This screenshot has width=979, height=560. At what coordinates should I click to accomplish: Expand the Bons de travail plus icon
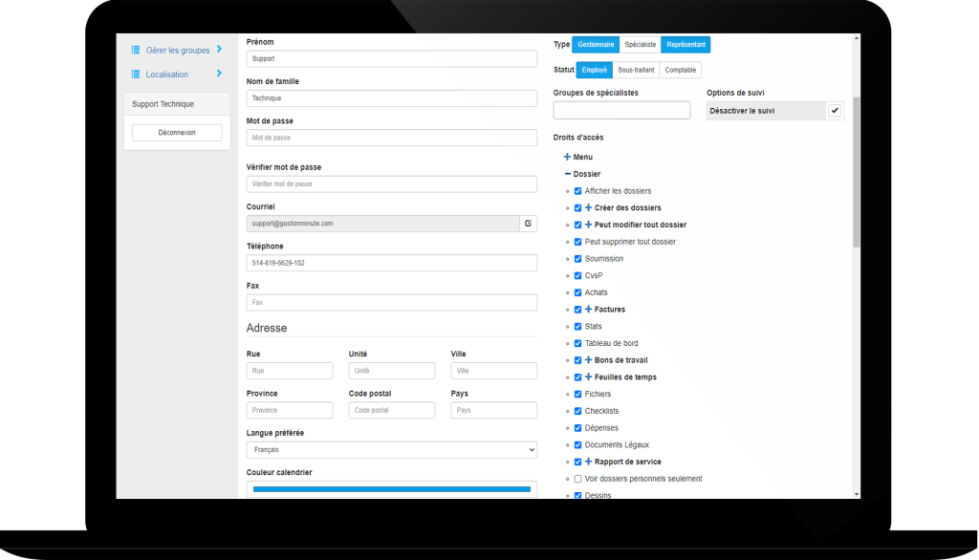click(588, 359)
